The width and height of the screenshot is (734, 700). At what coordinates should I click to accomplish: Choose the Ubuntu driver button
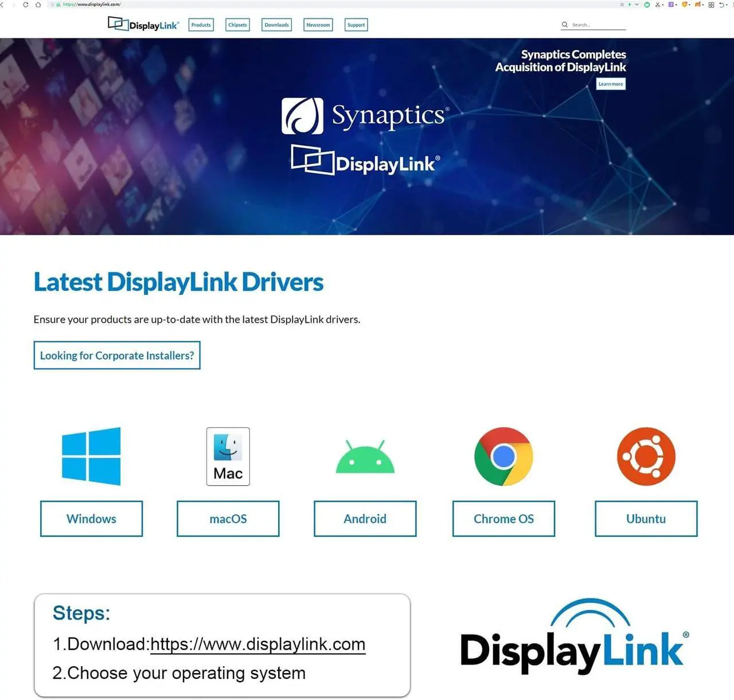646,519
